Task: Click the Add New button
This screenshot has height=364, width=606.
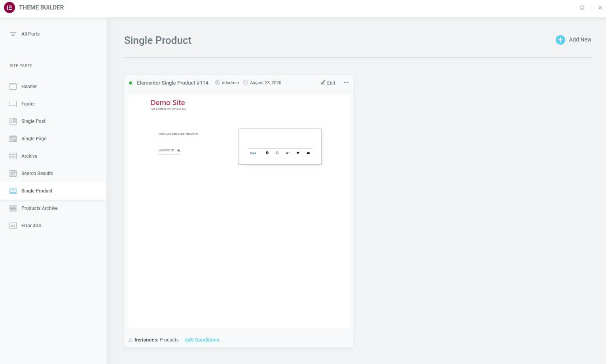Action: 574,40
